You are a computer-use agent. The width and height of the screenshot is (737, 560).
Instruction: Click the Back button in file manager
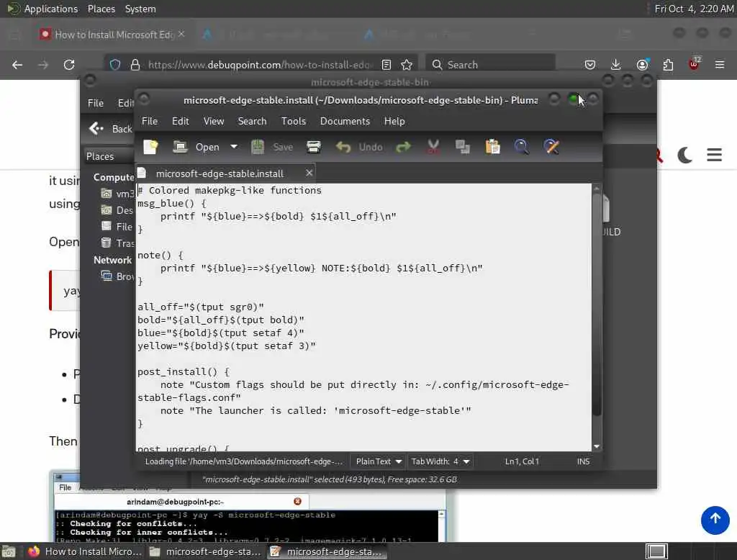tap(111, 129)
